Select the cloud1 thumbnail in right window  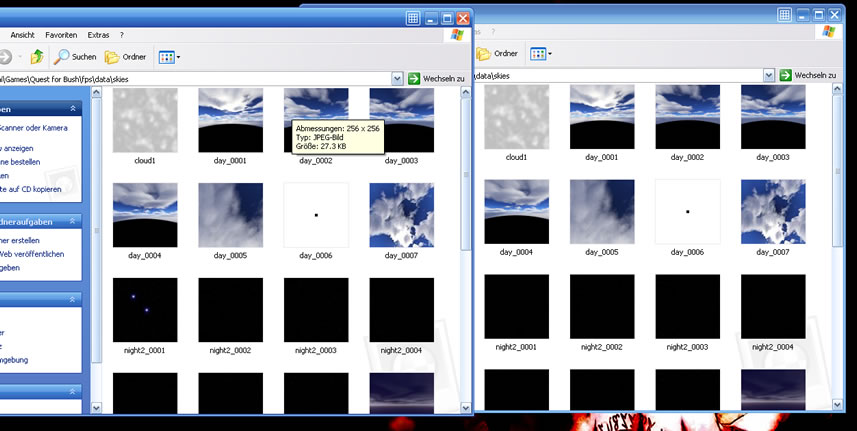516,117
